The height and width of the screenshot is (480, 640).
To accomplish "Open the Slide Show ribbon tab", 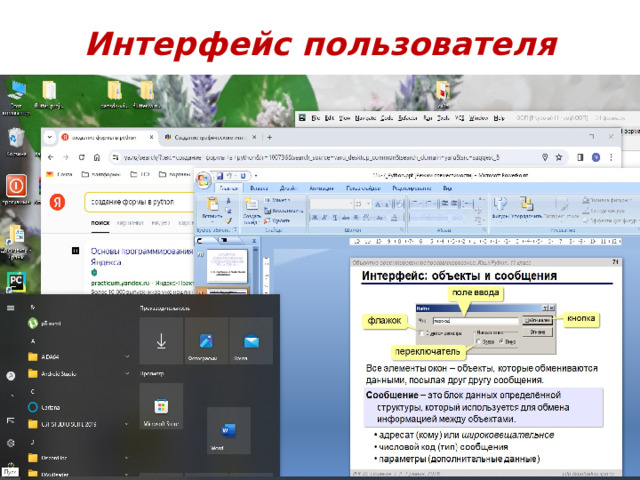I will 363,188.
